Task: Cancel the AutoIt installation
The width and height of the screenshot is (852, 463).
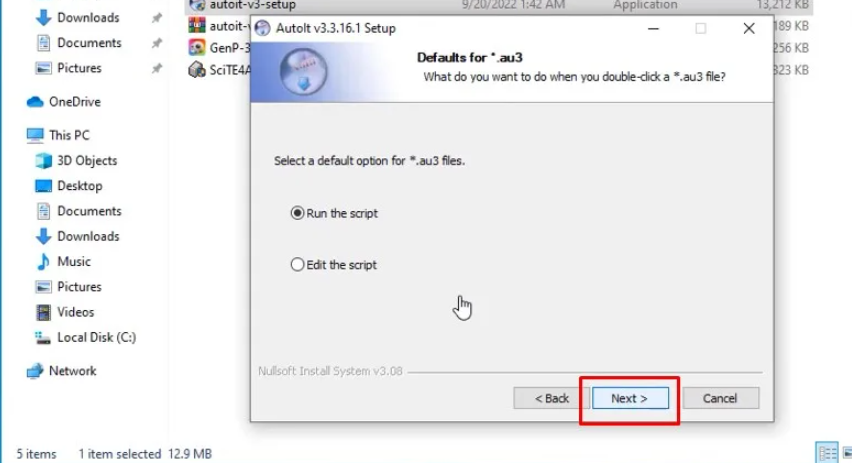Action: (721, 398)
